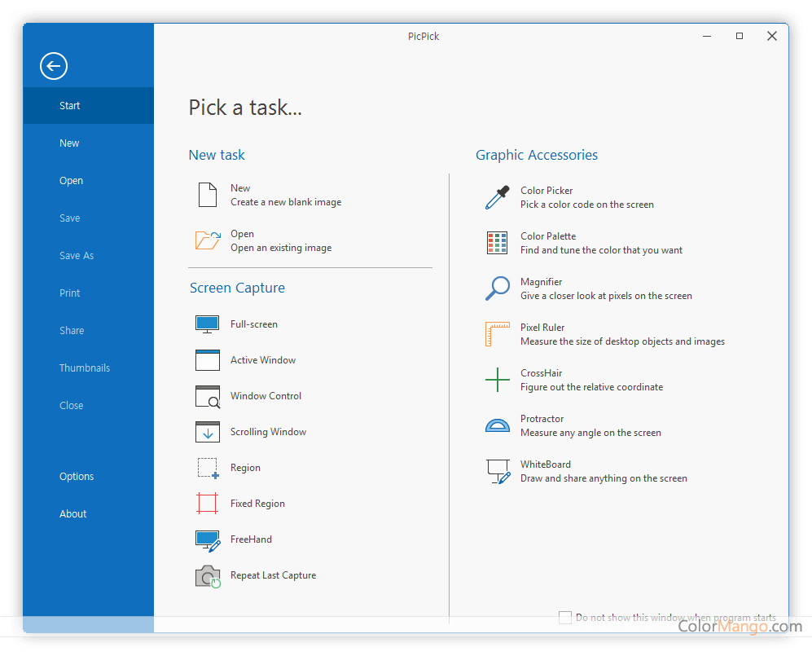The image size is (812, 656).
Task: Launch the WhiteBoard icon
Action: point(497,471)
